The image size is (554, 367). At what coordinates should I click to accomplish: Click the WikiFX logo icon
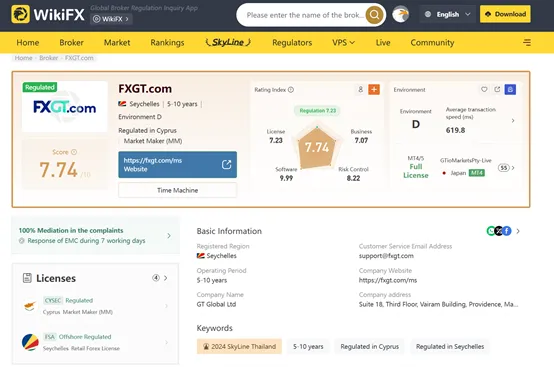click(20, 14)
